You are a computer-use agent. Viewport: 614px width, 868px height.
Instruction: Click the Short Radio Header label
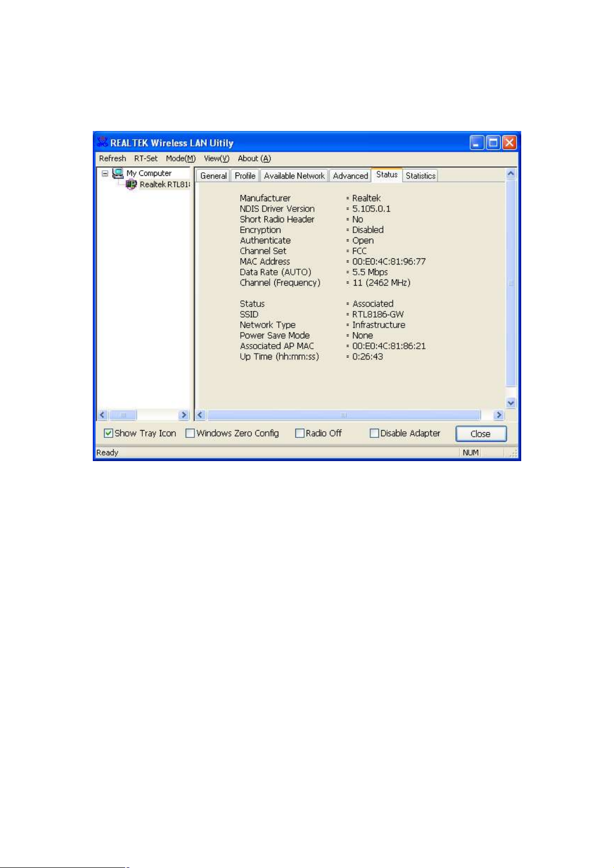(277, 219)
